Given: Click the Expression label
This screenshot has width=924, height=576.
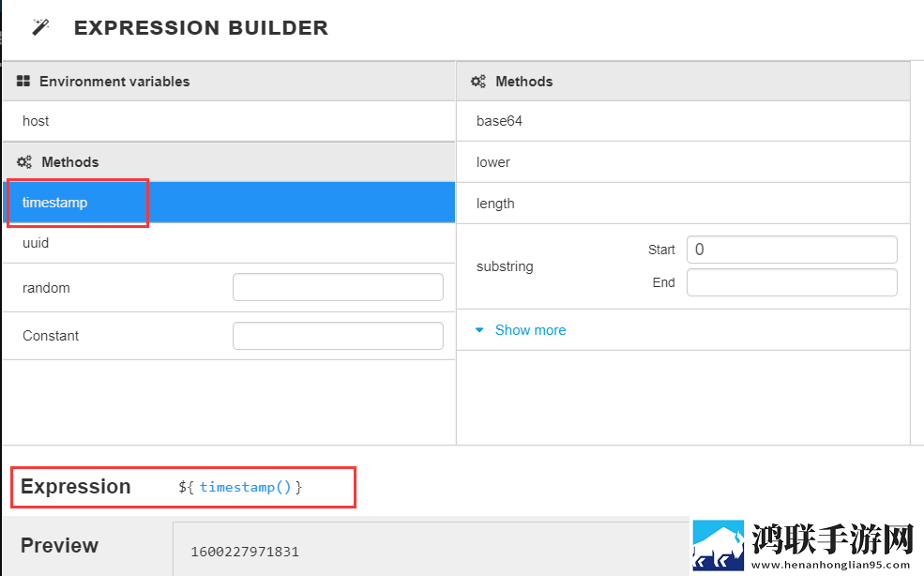Looking at the screenshot, I should (75, 486).
